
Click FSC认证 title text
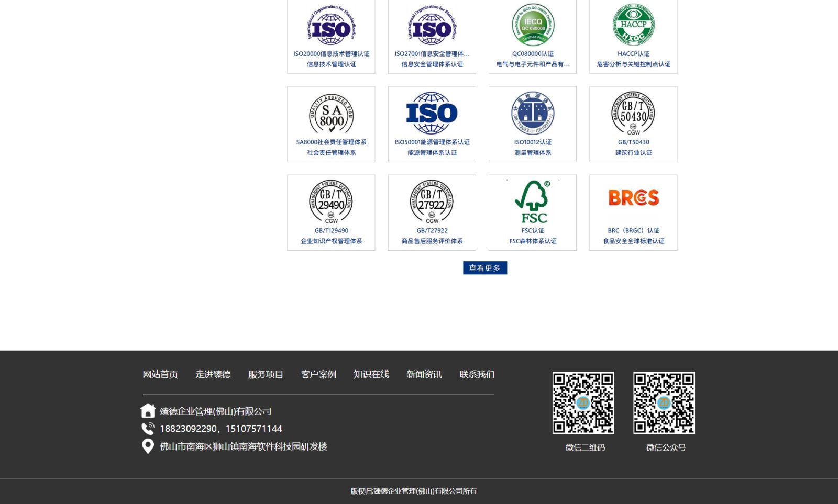tap(533, 231)
